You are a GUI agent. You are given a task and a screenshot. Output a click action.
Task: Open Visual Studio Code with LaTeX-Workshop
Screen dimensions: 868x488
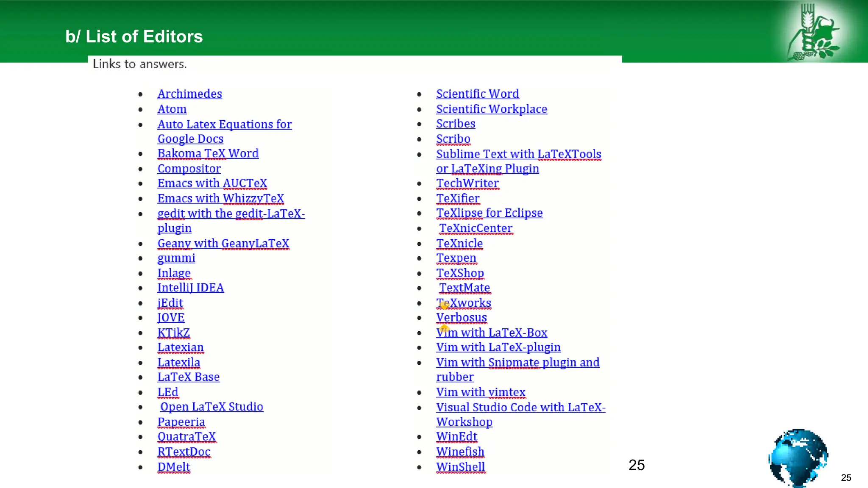click(520, 407)
